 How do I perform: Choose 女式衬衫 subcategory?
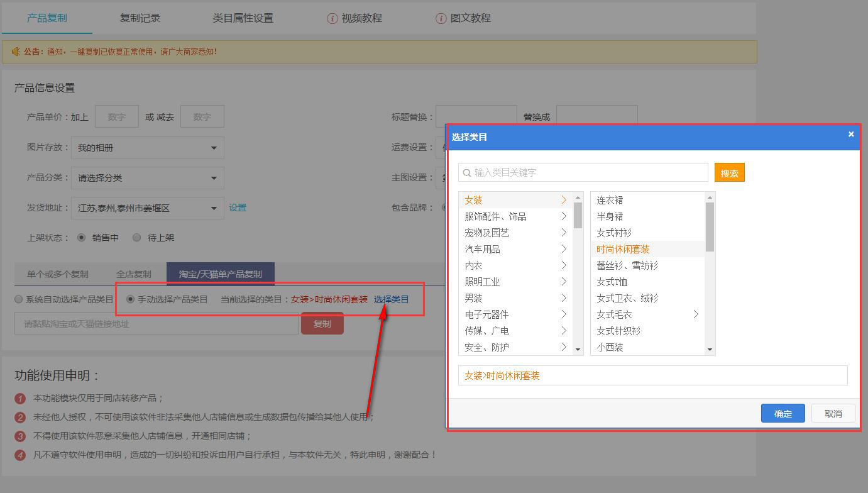[648, 233]
